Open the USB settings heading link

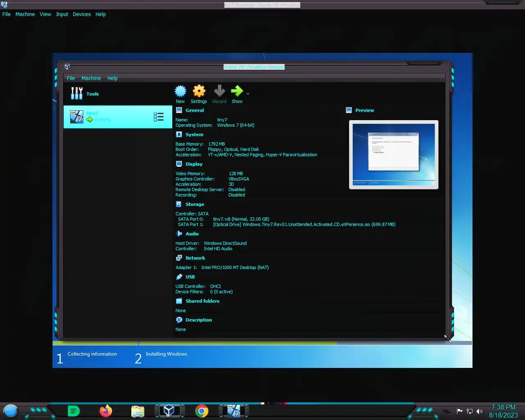click(190, 277)
